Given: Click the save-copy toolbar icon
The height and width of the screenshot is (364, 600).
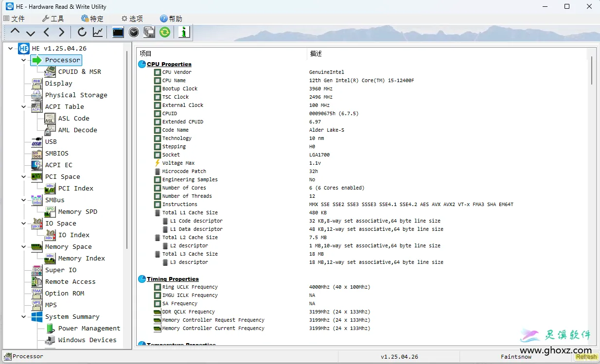Looking at the screenshot, I should 149,33.
